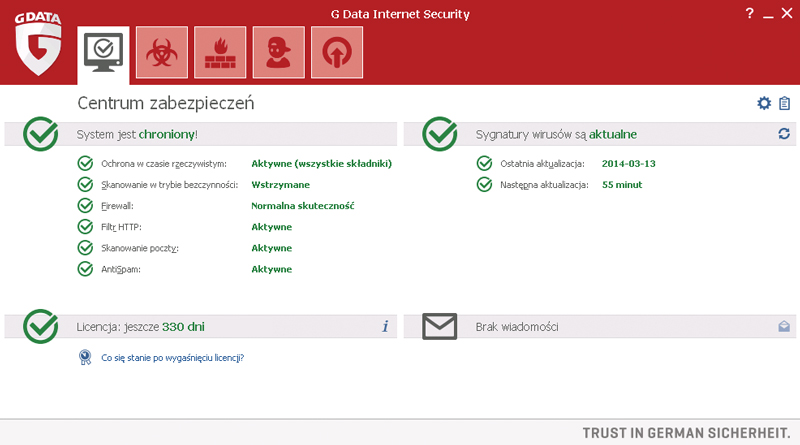This screenshot has height=445, width=800.
Task: Click 'Normalna skuteczność' firewall status
Action: tap(303, 206)
